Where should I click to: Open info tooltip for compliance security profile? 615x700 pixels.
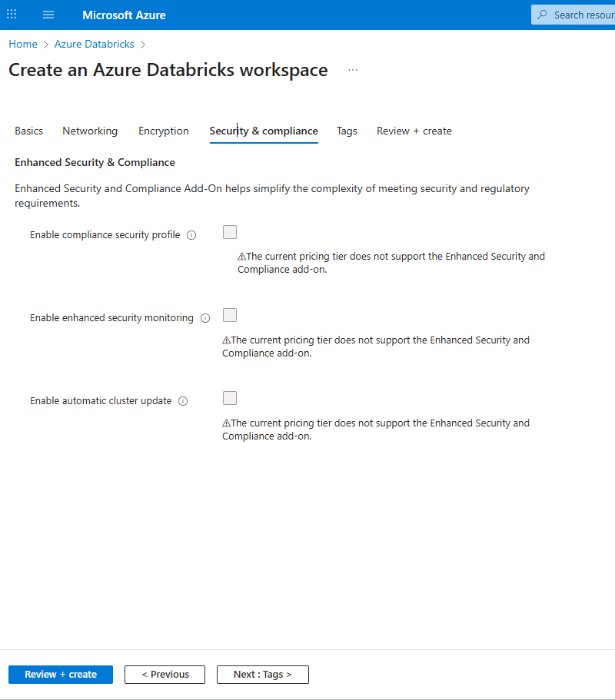[191, 235]
